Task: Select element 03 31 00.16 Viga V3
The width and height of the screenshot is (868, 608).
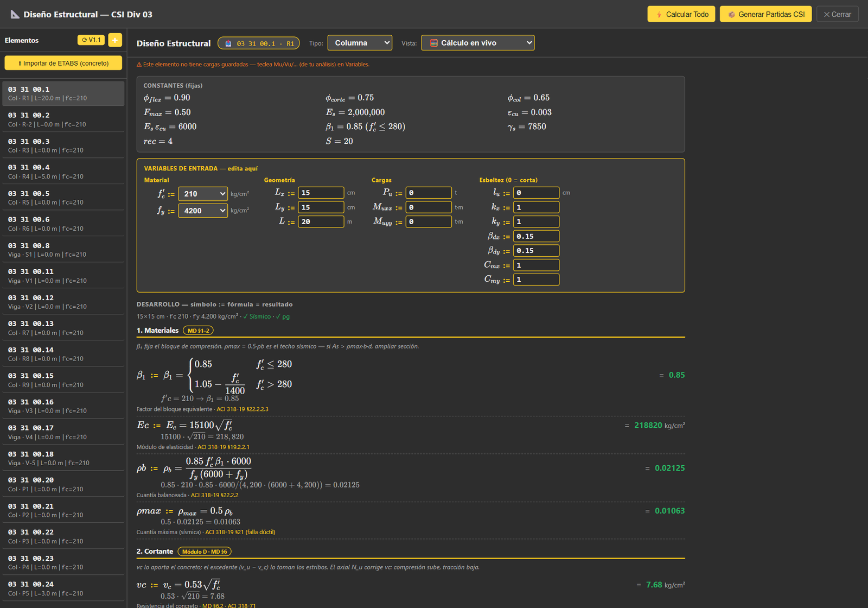Action: [x=63, y=406]
